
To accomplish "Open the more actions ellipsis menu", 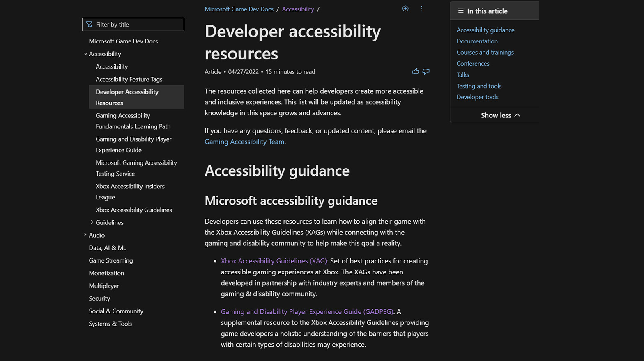I will (421, 9).
